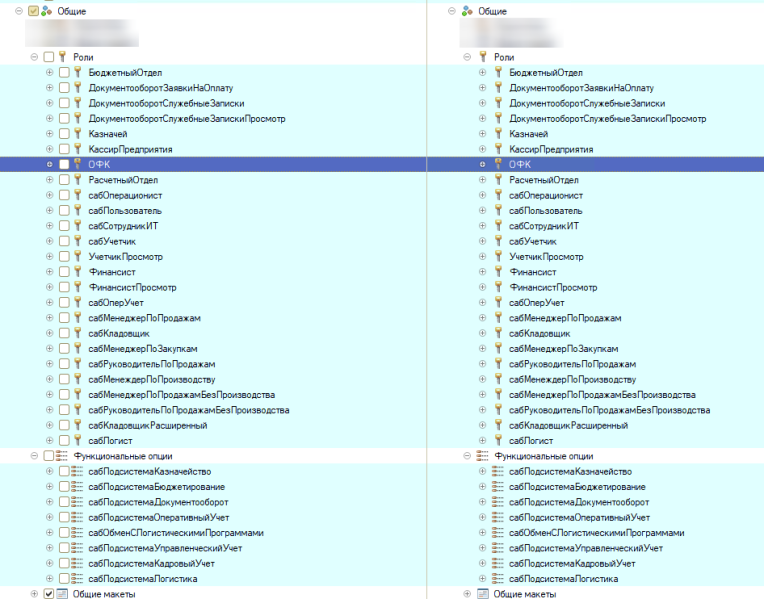Select сабРуководительПоПродажам label in left pane
The height and width of the screenshot is (599, 764).
click(x=151, y=364)
